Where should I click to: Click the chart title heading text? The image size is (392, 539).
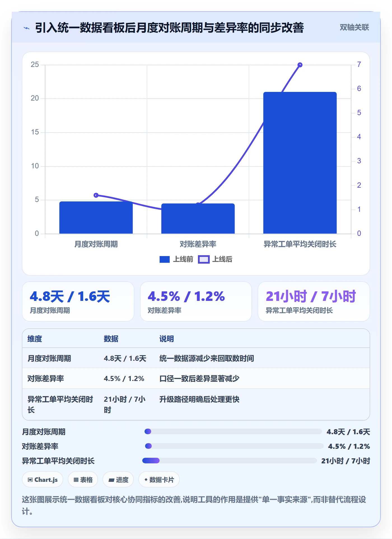pyautogui.click(x=169, y=28)
